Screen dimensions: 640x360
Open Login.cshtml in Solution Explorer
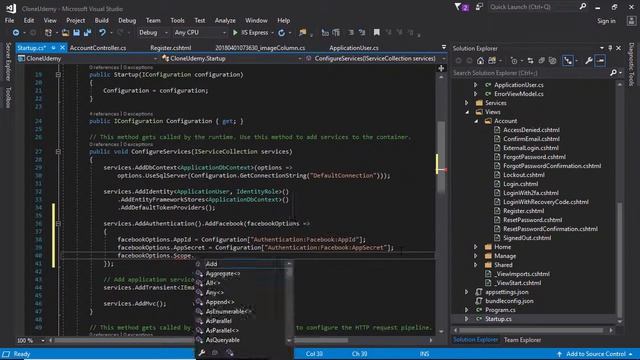[520, 184]
